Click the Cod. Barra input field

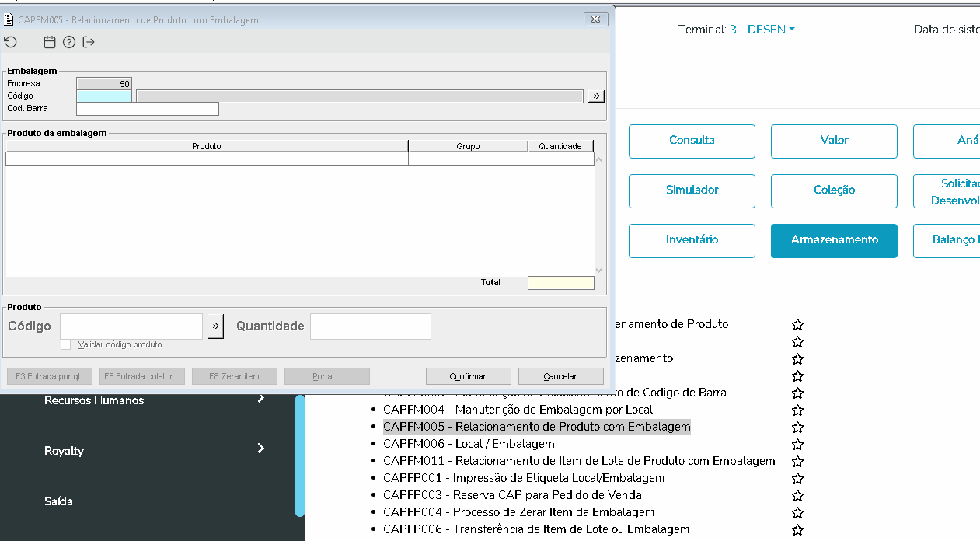point(148,109)
